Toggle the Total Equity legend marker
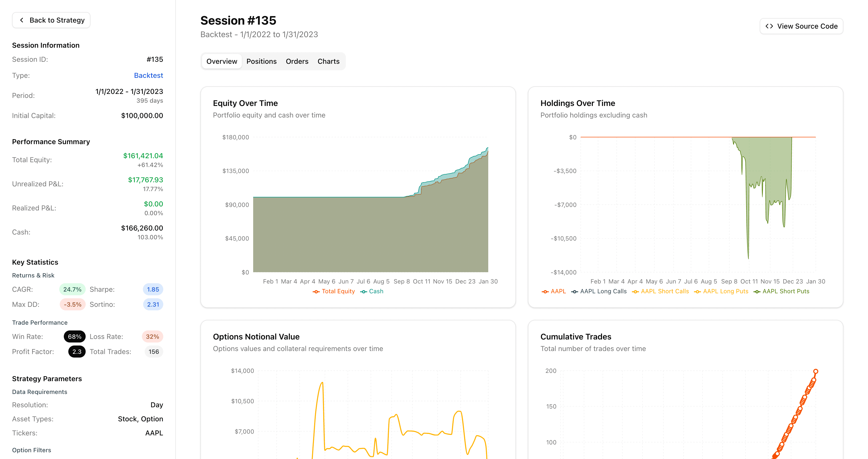868x459 pixels. coord(316,292)
